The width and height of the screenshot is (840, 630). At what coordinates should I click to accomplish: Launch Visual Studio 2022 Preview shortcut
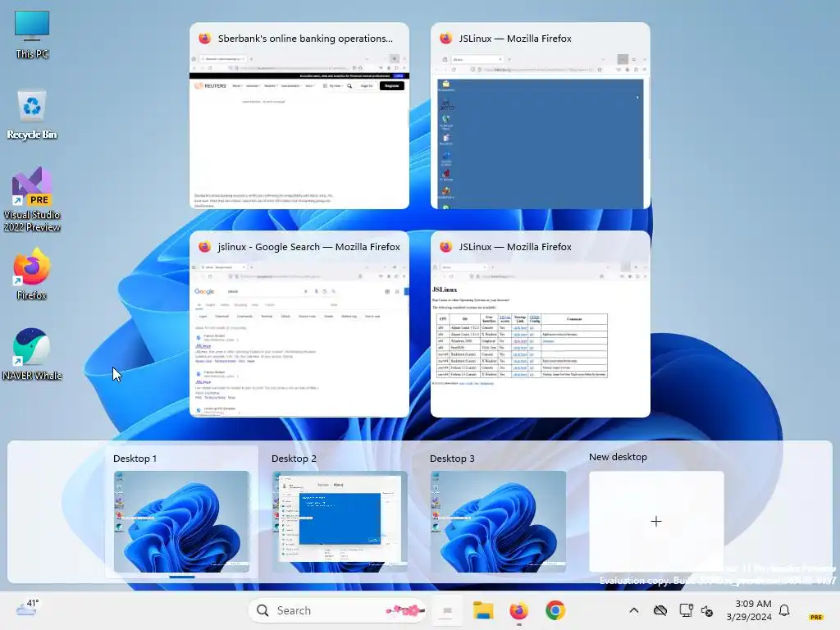(32, 199)
